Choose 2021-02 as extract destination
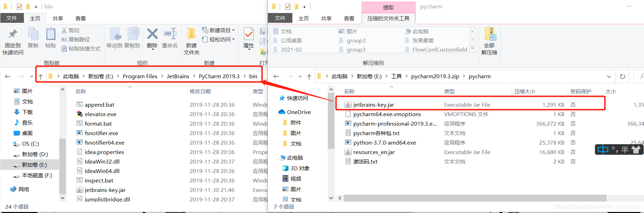 [287, 49]
